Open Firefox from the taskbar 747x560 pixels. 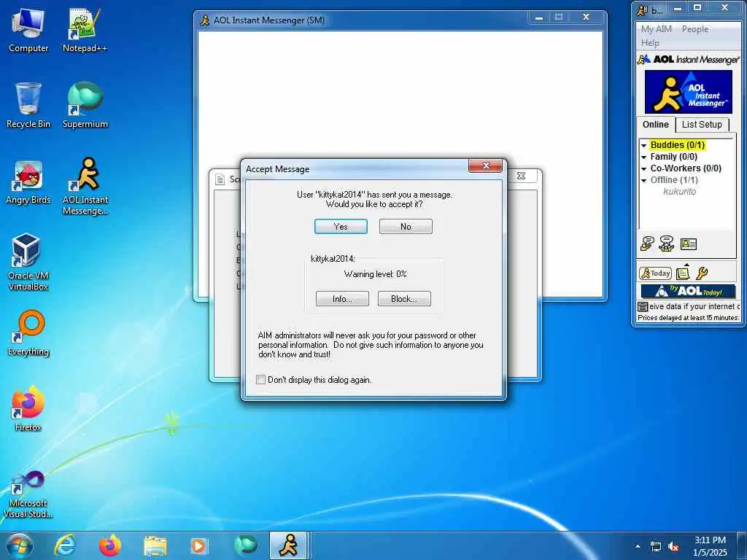pyautogui.click(x=109, y=545)
